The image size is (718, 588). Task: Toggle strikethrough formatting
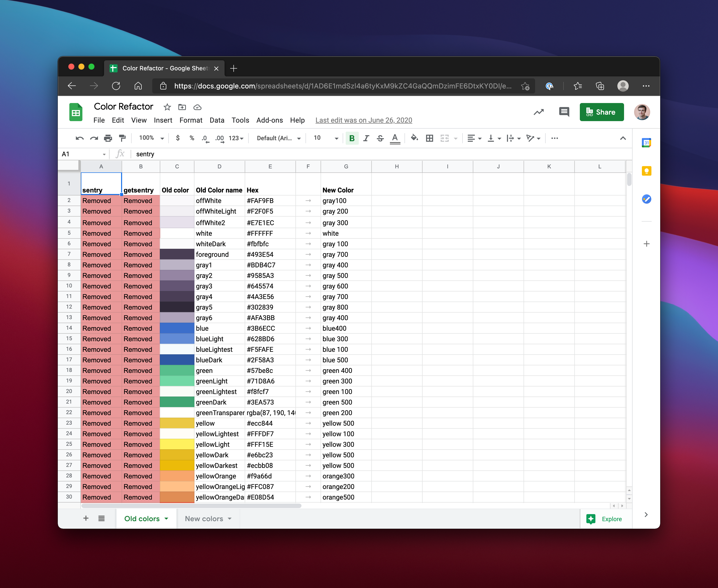[x=380, y=138]
